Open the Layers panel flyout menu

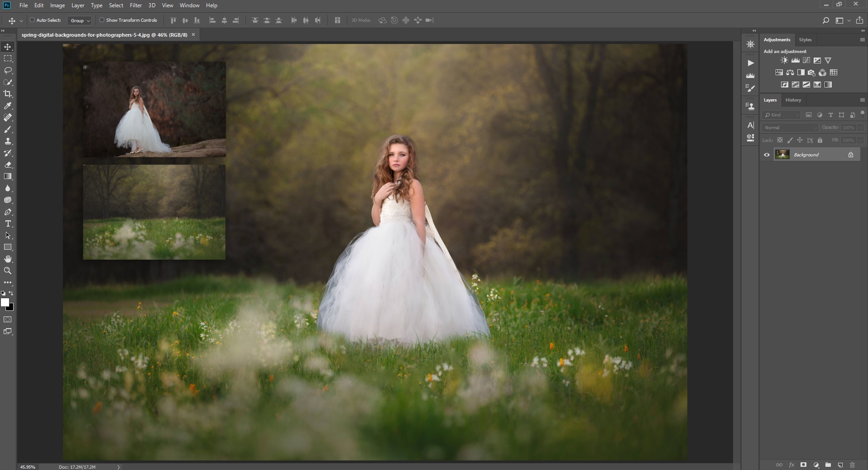[862, 100]
